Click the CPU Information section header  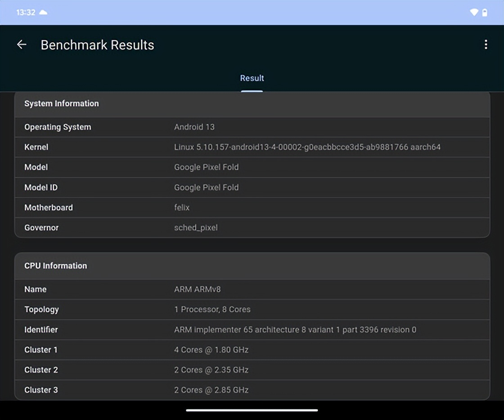pos(56,266)
